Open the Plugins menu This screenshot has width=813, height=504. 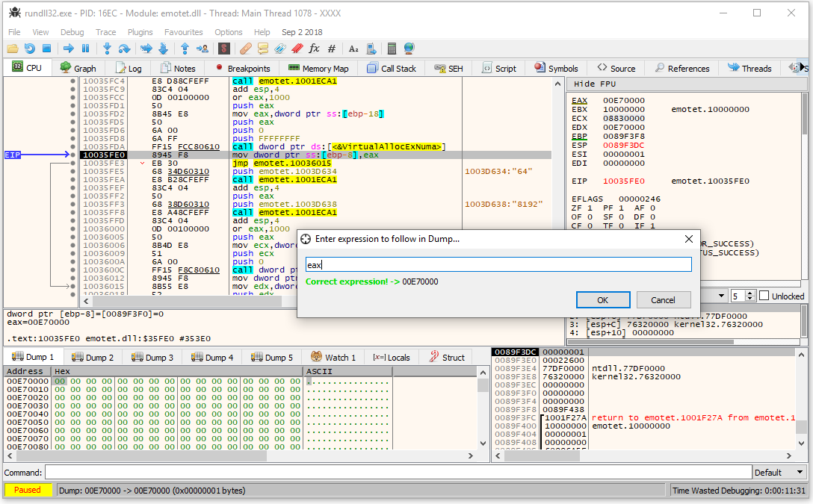pos(140,32)
